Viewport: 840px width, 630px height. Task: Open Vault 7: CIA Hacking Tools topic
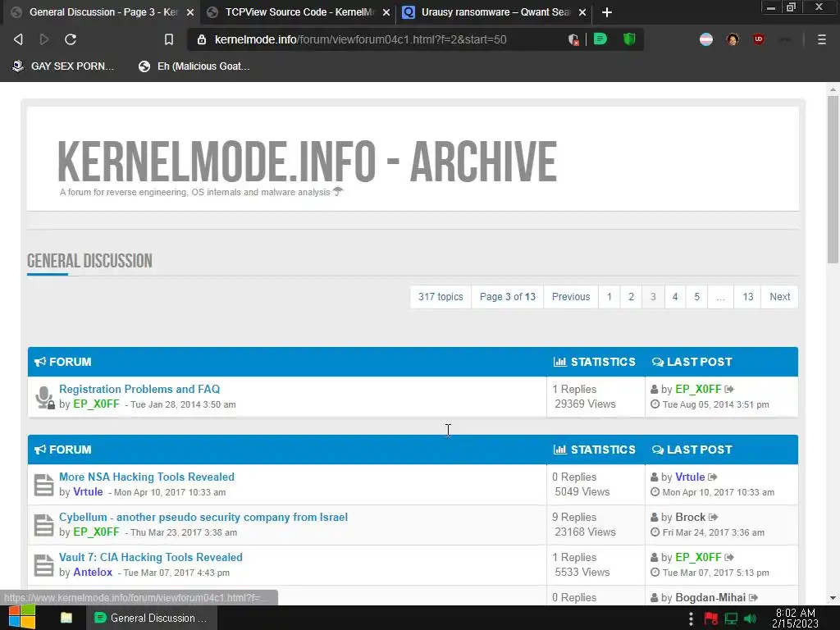coord(151,557)
